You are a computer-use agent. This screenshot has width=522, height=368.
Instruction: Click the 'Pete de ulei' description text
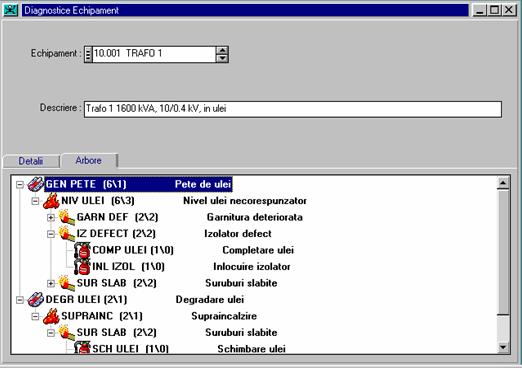(203, 184)
